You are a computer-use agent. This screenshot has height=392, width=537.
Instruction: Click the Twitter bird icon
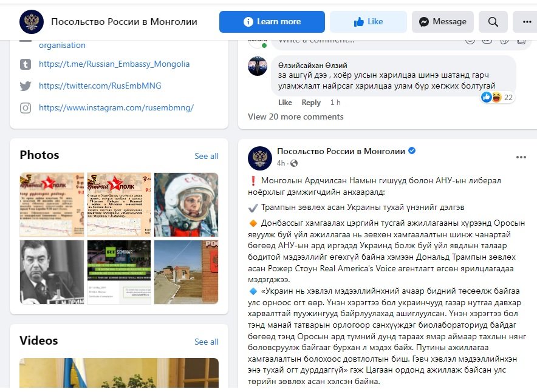[x=26, y=86]
